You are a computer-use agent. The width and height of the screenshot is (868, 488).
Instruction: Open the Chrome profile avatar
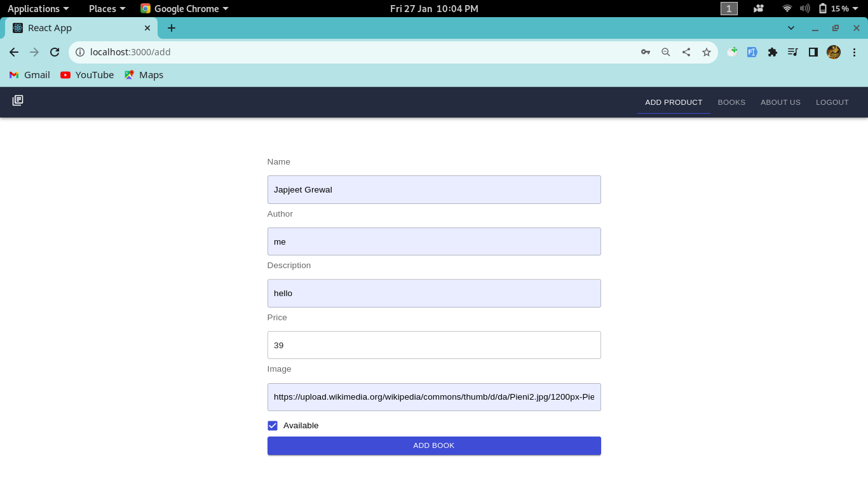click(x=834, y=52)
